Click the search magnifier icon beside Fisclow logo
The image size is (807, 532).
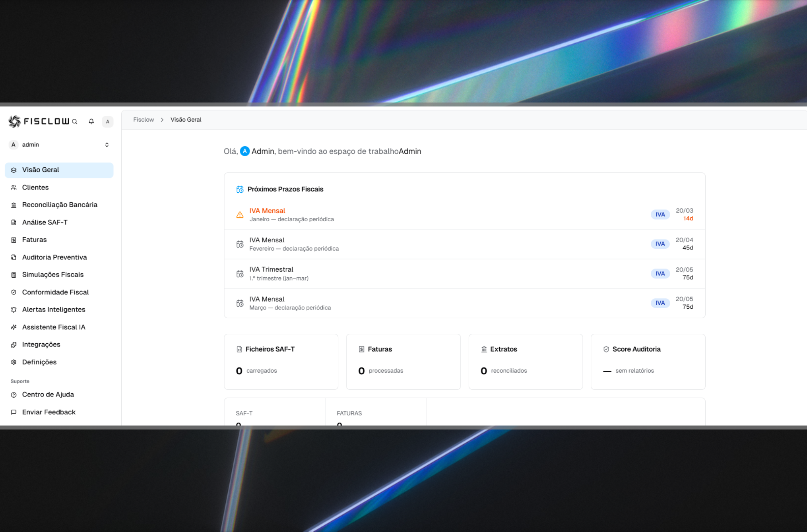[74, 122]
